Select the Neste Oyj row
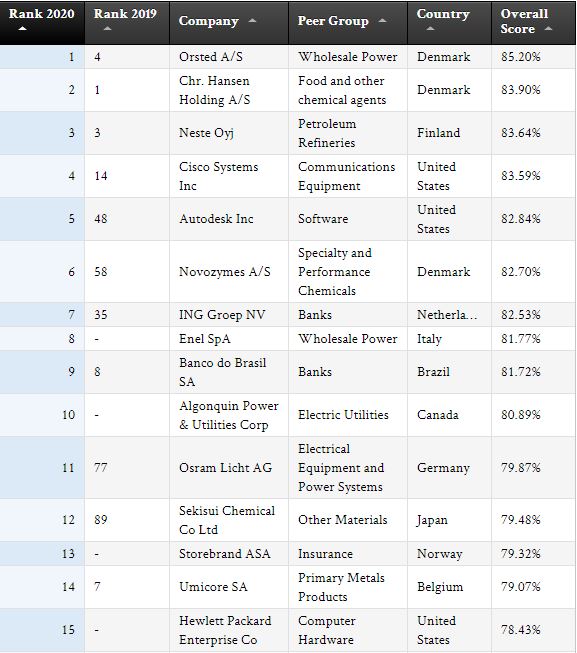The image size is (577, 653). [288, 133]
